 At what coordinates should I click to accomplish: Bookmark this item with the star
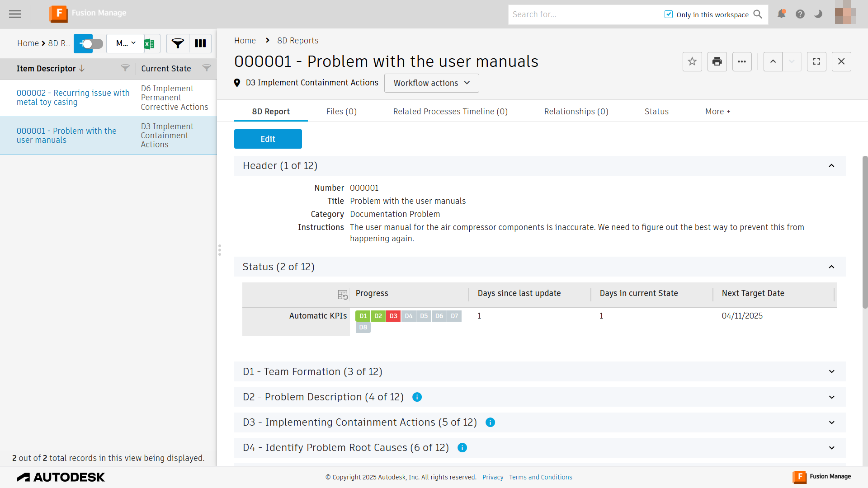tap(692, 62)
